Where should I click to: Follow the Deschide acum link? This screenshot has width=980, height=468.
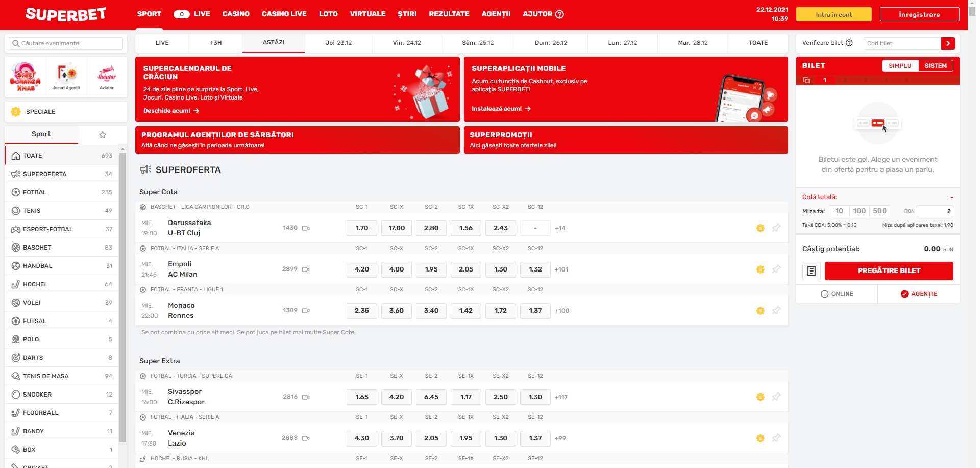point(171,111)
